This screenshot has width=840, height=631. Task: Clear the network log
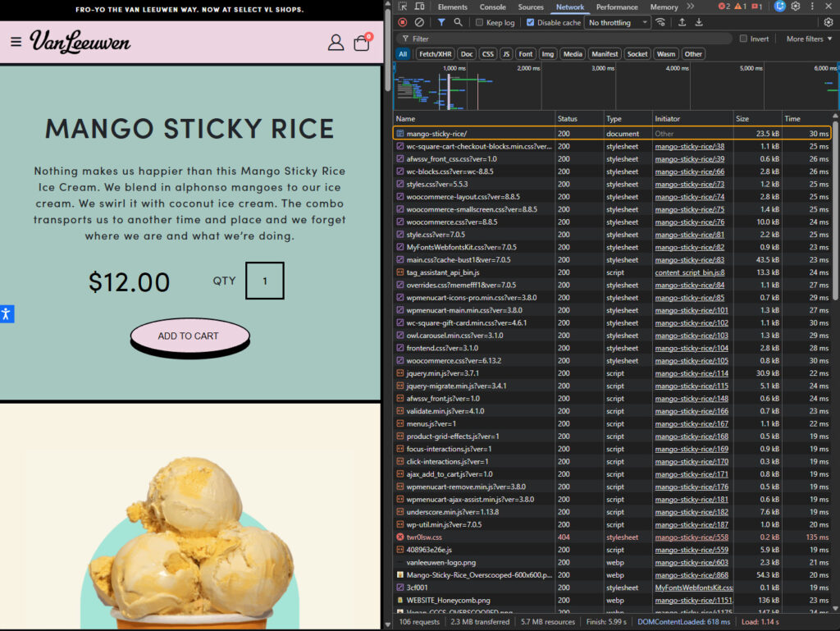click(419, 22)
